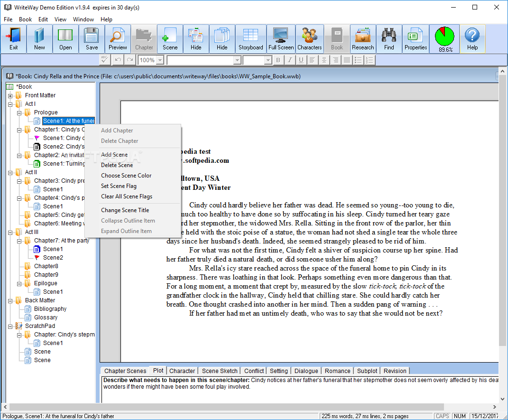Insert bulleted list
Screen dimensions: 508x420
pyautogui.click(x=358, y=60)
